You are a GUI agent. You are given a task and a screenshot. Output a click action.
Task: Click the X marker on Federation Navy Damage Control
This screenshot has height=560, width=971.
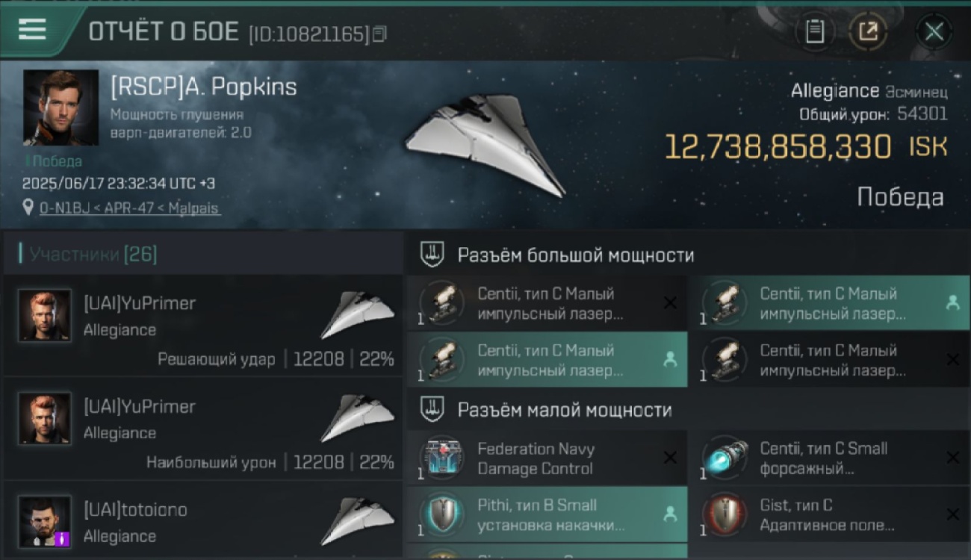point(670,458)
